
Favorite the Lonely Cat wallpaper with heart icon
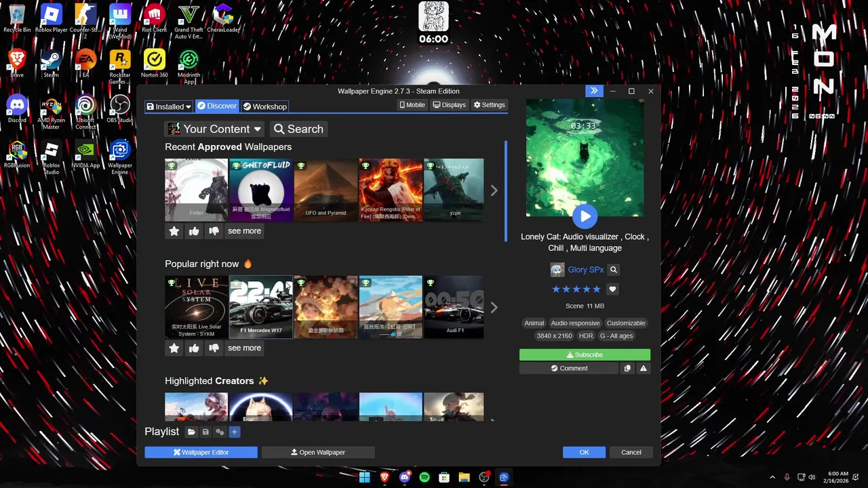612,289
